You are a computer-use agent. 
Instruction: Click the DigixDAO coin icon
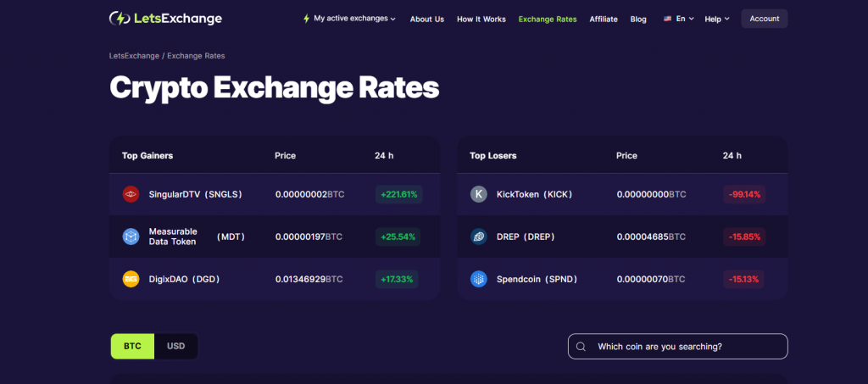point(131,279)
